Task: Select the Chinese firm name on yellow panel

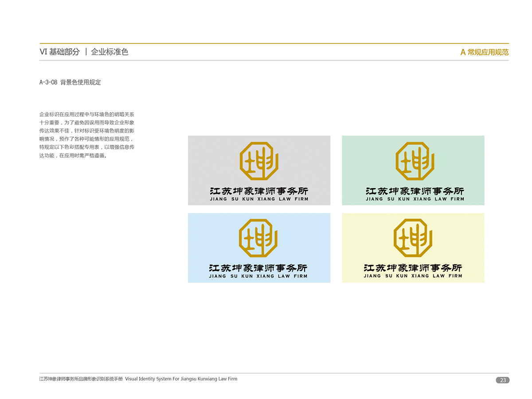Action: (x=413, y=268)
